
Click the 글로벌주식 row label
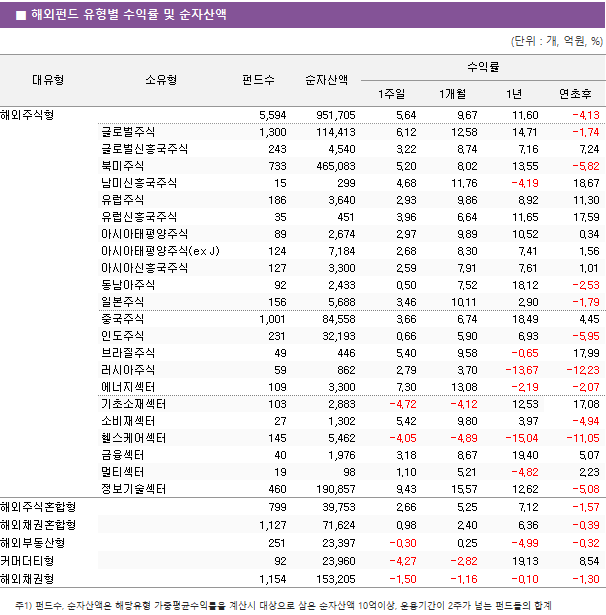128,132
